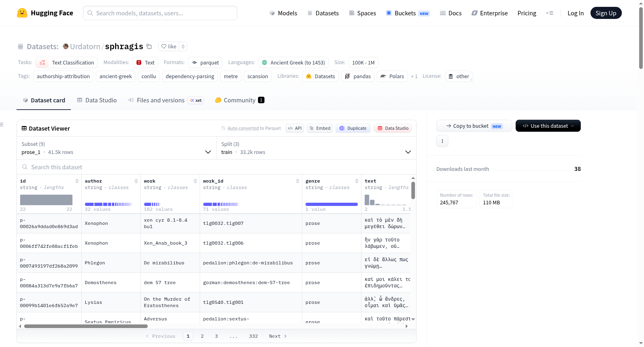Click the Hugging Face logo icon
Image resolution: width=644 pixels, height=347 pixels.
[22, 13]
